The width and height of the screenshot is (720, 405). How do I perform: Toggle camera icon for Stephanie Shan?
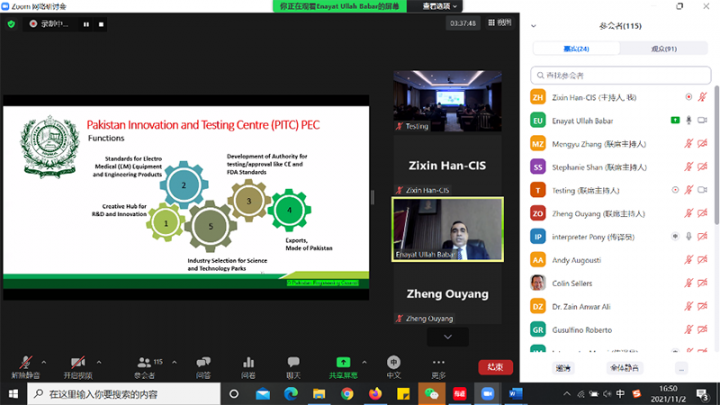point(702,167)
